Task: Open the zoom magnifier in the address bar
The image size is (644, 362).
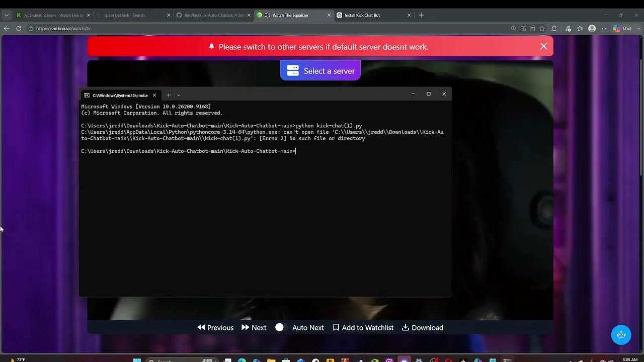Action: (513, 29)
